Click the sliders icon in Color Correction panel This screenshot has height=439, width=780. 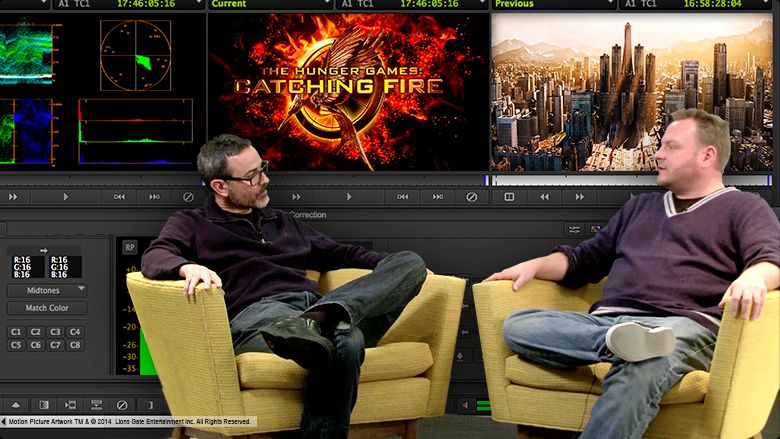click(575, 229)
